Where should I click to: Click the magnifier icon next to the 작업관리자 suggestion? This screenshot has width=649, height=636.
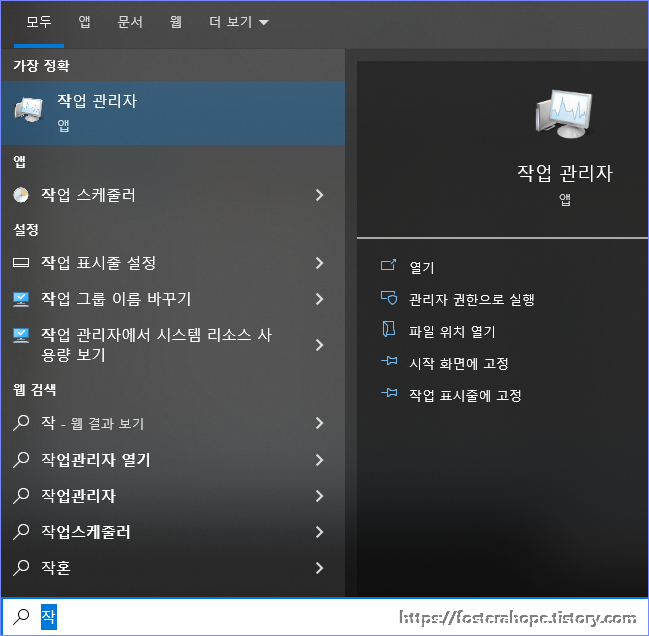(21, 496)
